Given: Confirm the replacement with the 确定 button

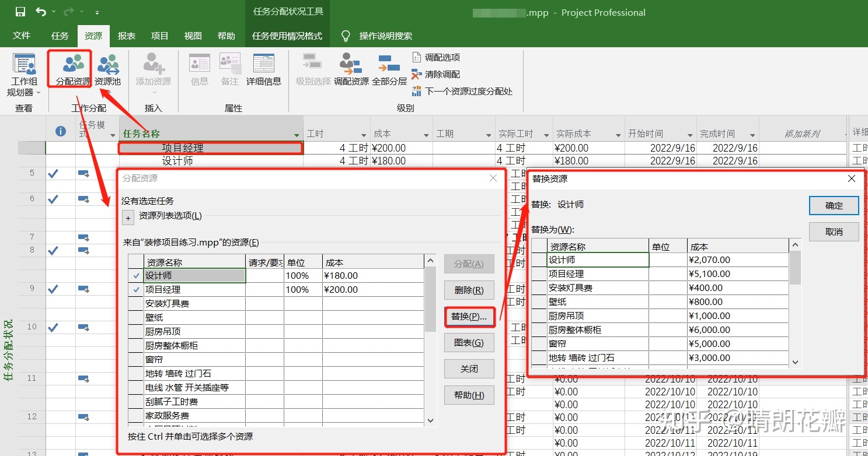Looking at the screenshot, I should (834, 205).
